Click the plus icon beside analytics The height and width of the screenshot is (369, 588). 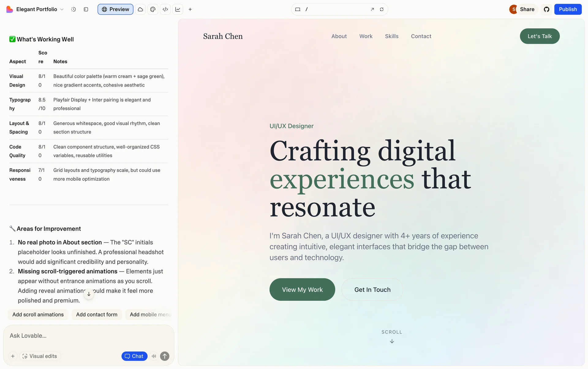(190, 9)
